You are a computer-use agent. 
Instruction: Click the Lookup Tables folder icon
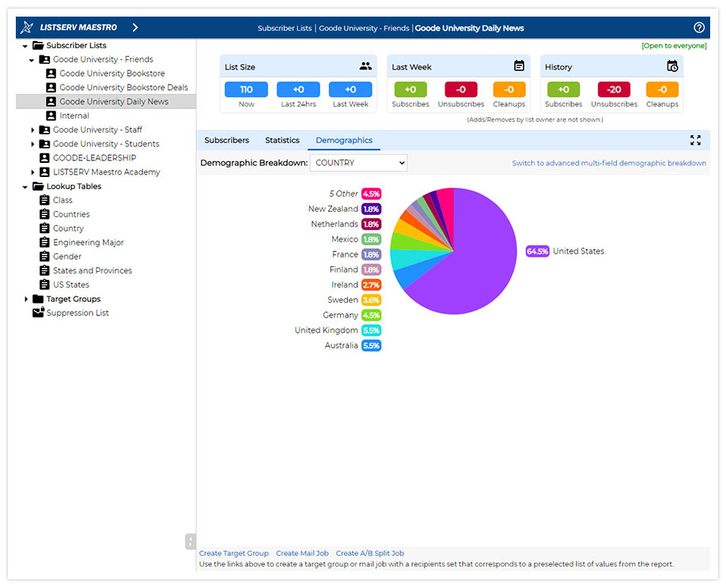click(x=38, y=186)
